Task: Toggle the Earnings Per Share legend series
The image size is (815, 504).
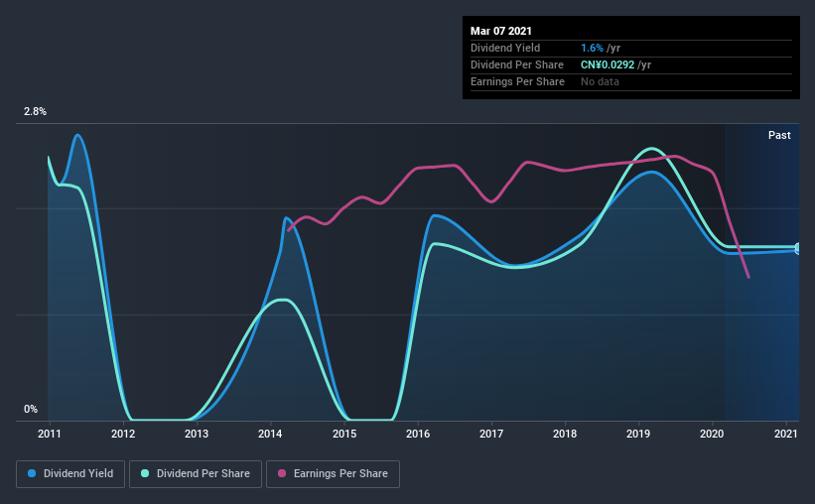Action: (x=333, y=474)
